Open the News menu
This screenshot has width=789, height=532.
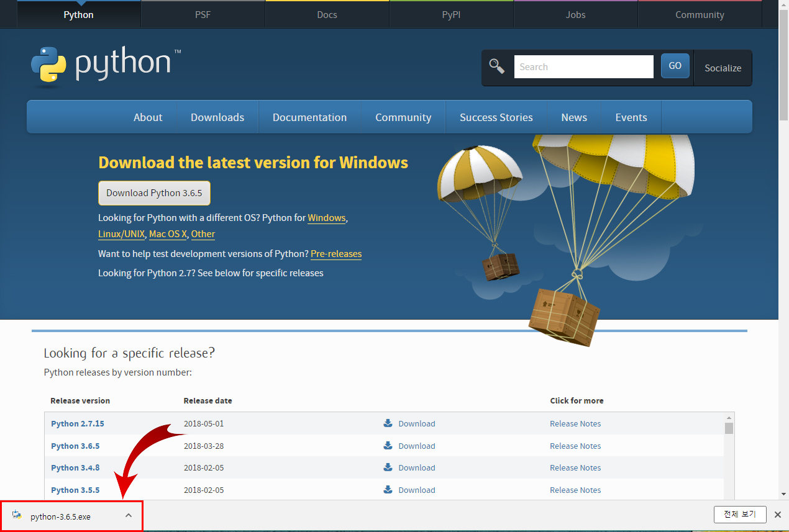[574, 117]
